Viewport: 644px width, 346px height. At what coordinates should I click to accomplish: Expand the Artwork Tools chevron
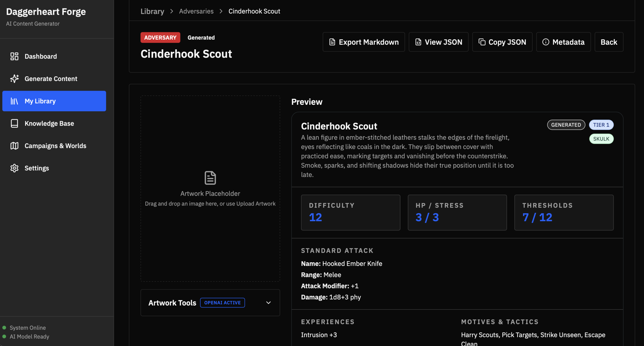(268, 303)
